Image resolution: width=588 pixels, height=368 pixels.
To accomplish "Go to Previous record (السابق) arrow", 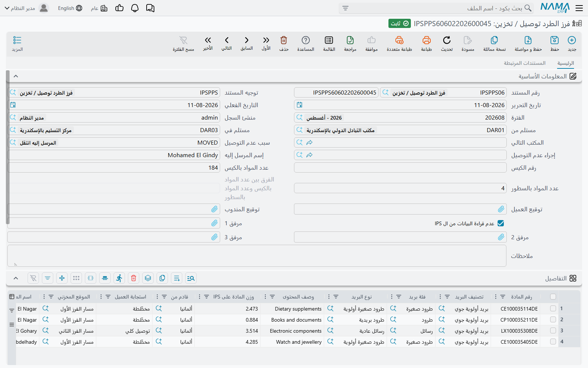I will 247,40.
